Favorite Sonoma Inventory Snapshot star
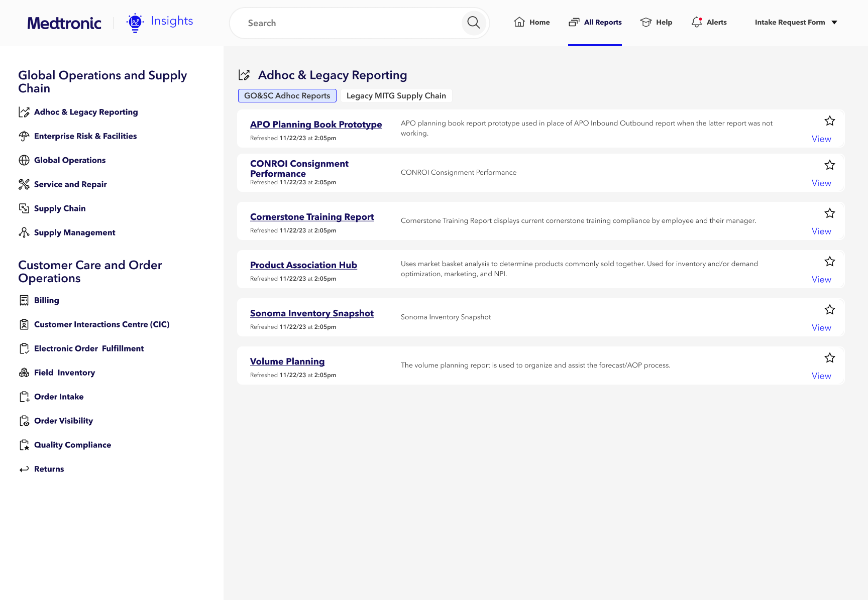Viewport: 868px width, 600px height. pyautogui.click(x=830, y=310)
